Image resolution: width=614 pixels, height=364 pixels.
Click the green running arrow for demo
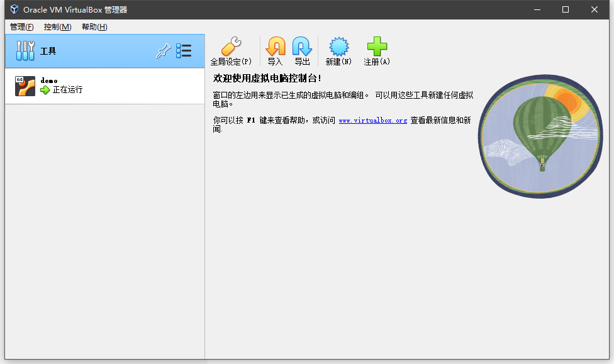tap(45, 90)
